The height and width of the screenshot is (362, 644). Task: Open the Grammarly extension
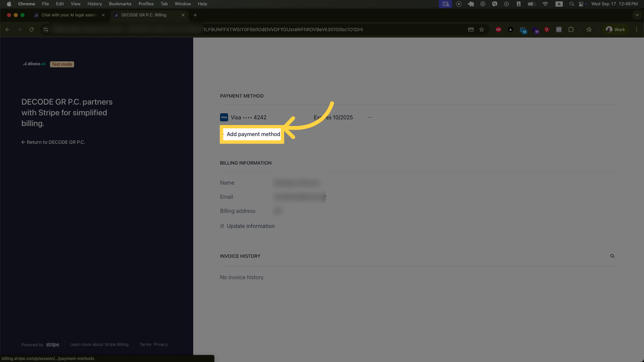point(547,29)
